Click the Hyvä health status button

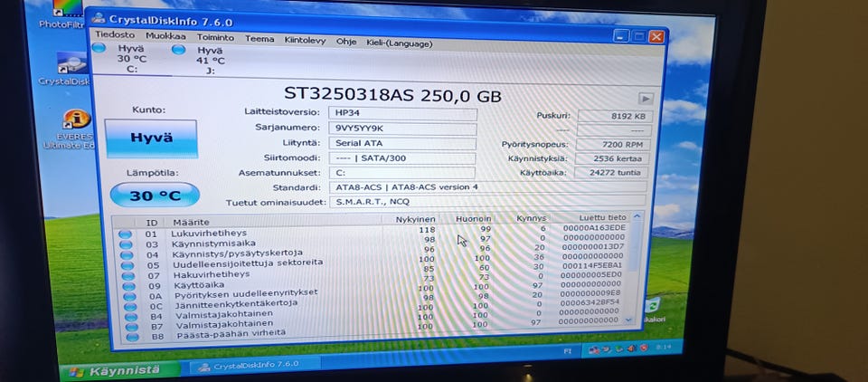[151, 138]
